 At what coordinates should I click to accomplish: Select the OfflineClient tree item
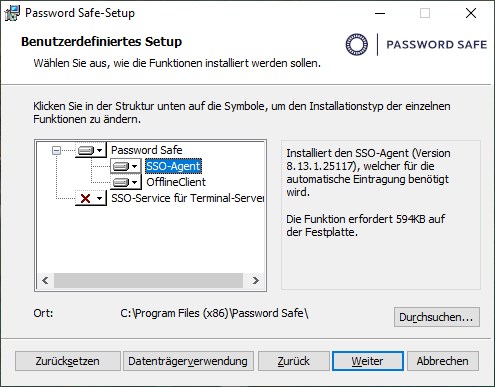[x=176, y=182]
